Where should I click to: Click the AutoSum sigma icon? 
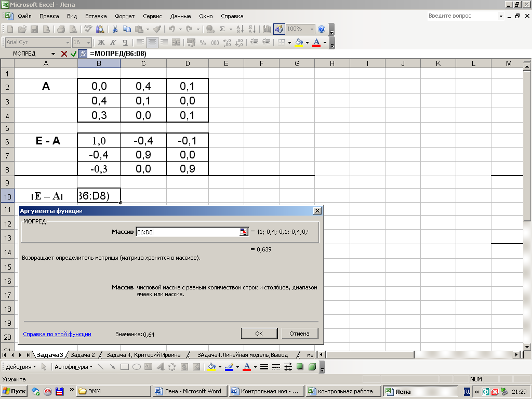point(222,29)
